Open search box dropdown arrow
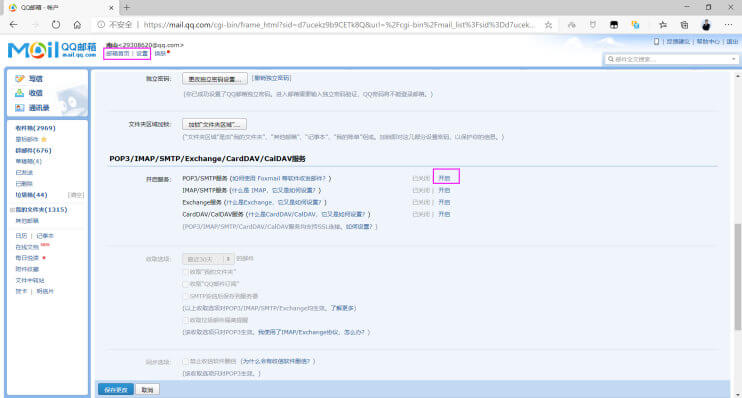Image resolution: width=742 pixels, height=398 pixels. point(733,59)
